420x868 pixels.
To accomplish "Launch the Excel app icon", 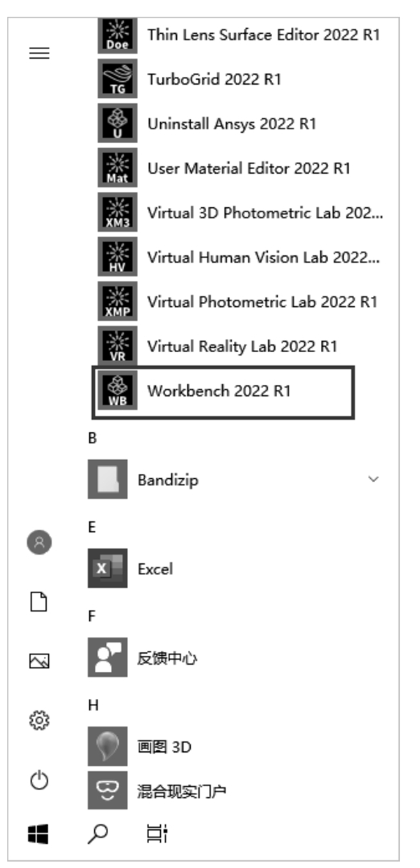I will [107, 569].
